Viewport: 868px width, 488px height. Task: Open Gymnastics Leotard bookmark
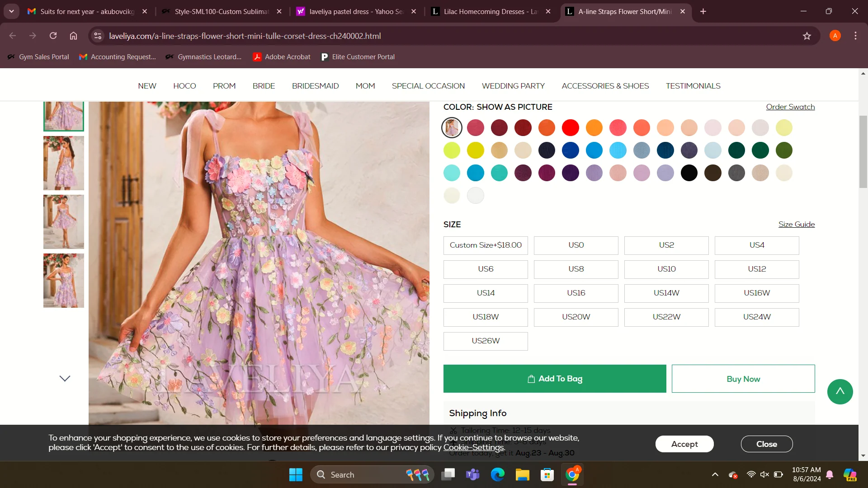(x=203, y=57)
